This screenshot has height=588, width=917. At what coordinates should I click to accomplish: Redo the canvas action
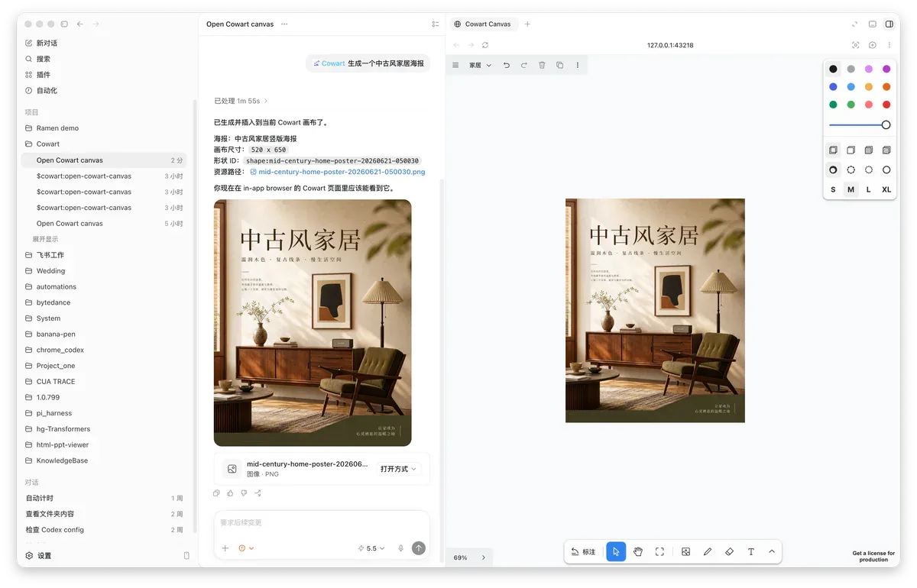[524, 66]
